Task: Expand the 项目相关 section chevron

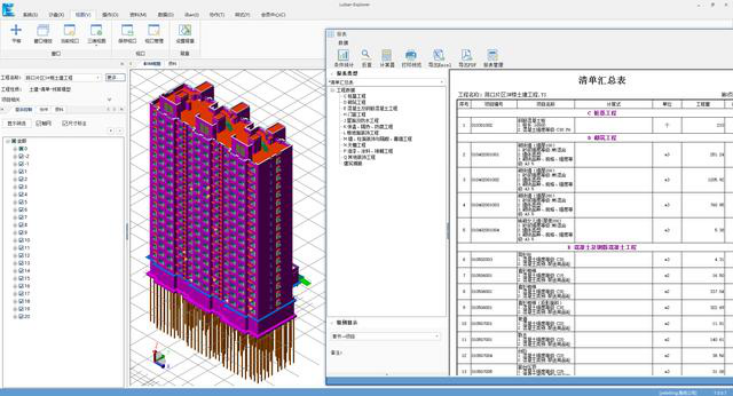Action: point(110,99)
